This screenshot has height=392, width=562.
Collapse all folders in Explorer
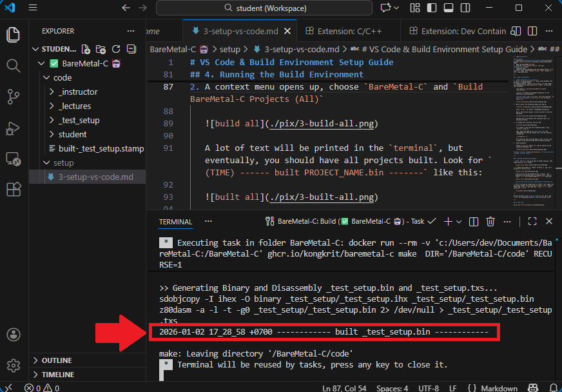[x=131, y=49]
